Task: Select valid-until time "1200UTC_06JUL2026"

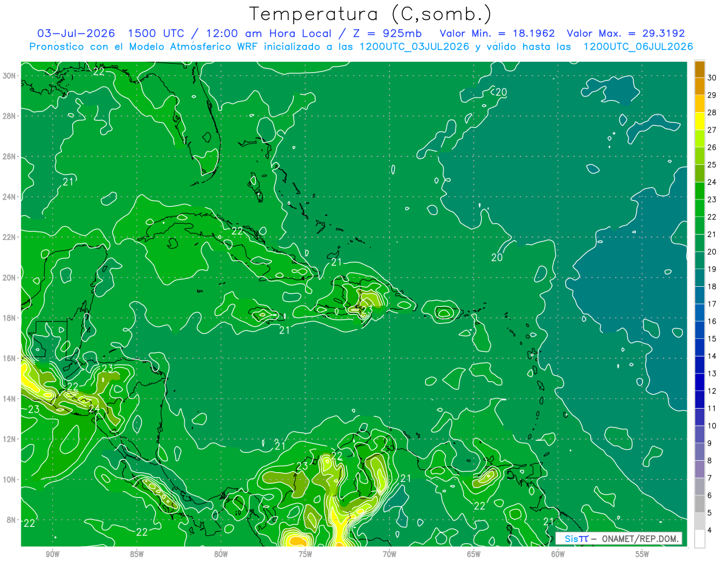Action: [x=638, y=47]
